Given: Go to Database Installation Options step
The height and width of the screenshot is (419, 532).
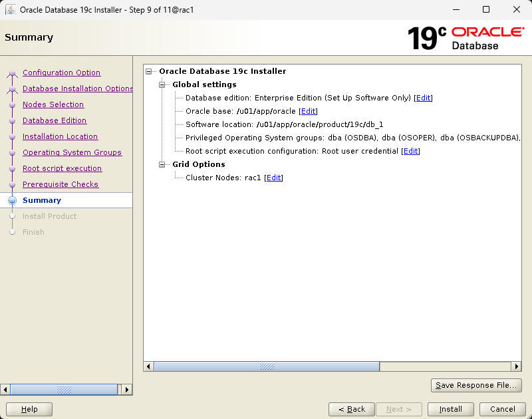Looking at the screenshot, I should point(77,88).
